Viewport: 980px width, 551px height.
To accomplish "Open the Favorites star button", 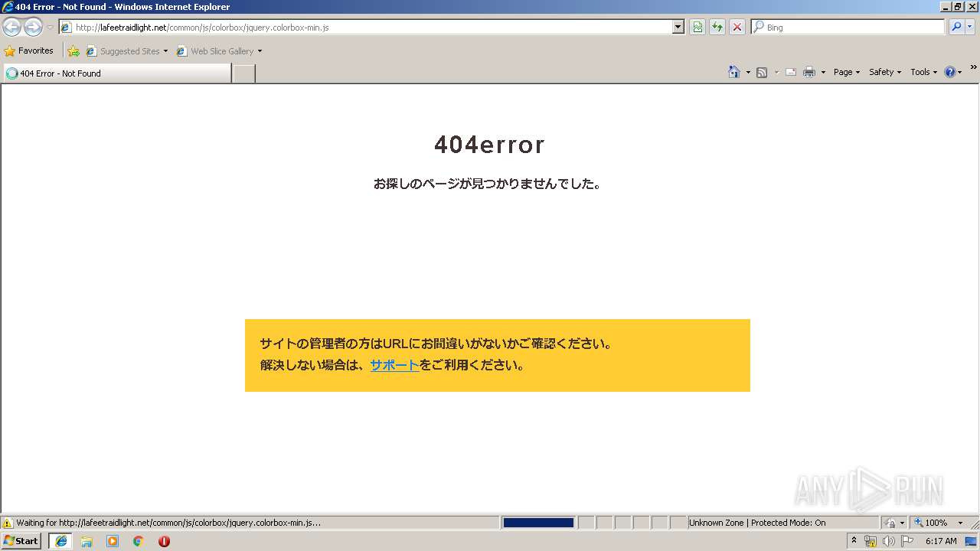I will pyautogui.click(x=29, y=51).
